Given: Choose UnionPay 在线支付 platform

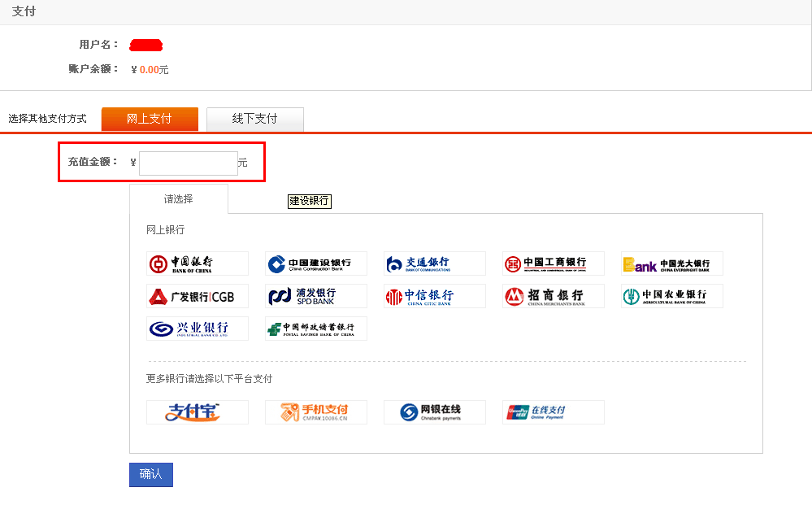Looking at the screenshot, I should coord(553,412).
